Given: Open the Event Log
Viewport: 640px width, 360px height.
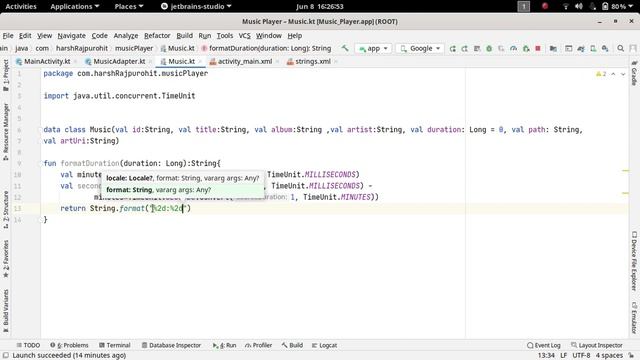Looking at the screenshot, I should [x=544, y=345].
